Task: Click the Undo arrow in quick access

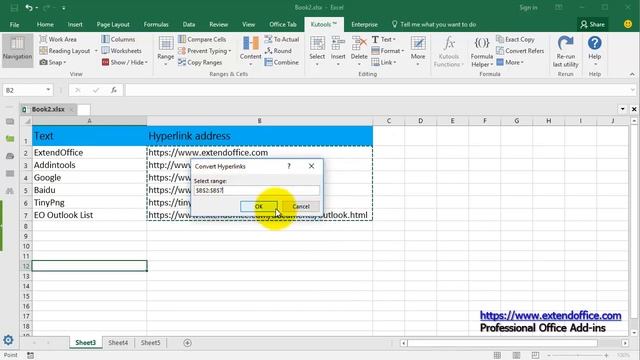Action: point(29,7)
